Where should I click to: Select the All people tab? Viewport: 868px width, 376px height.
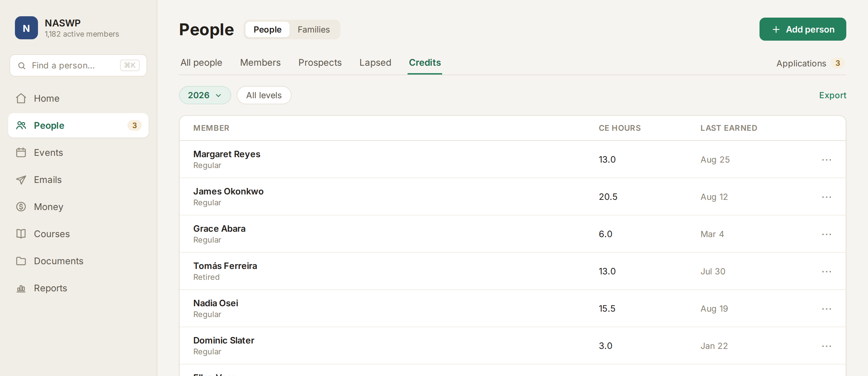(201, 63)
